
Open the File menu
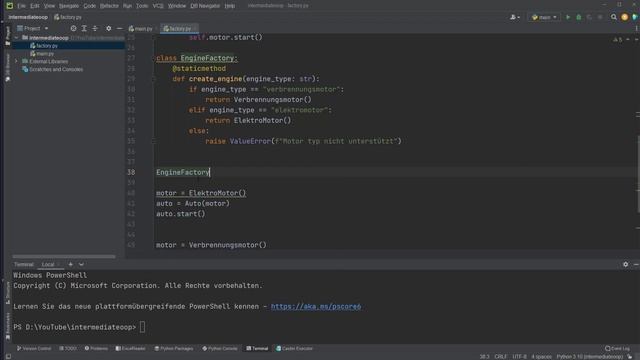click(x=21, y=6)
